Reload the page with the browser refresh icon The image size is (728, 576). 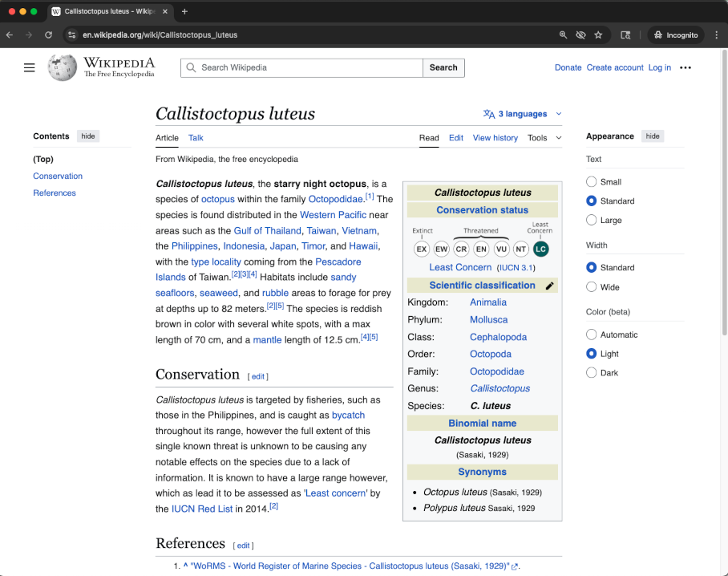click(48, 35)
